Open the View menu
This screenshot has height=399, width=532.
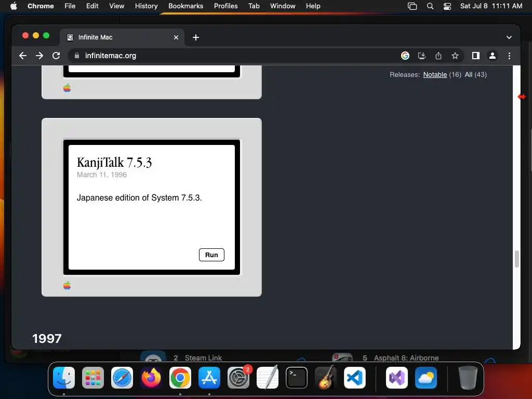pyautogui.click(x=117, y=6)
